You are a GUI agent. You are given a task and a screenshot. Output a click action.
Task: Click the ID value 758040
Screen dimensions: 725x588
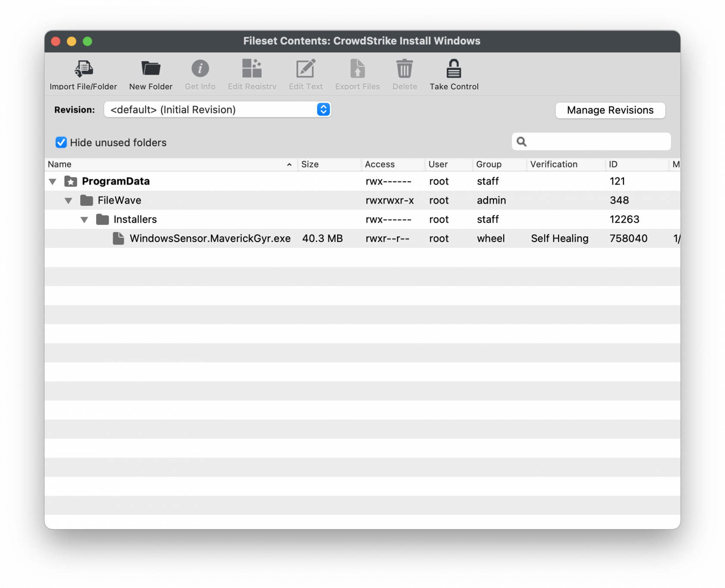pyautogui.click(x=628, y=238)
